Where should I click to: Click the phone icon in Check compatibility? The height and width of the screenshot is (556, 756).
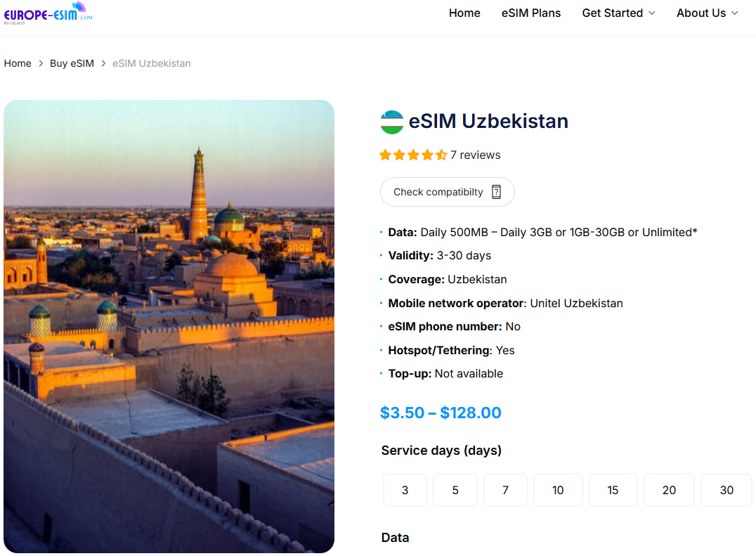pos(497,191)
